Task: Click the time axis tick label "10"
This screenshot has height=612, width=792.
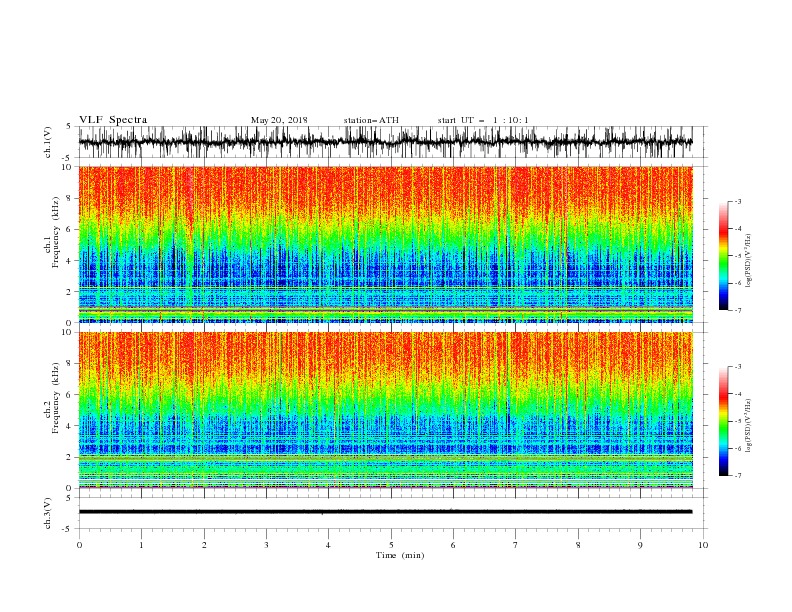Action: [703, 545]
